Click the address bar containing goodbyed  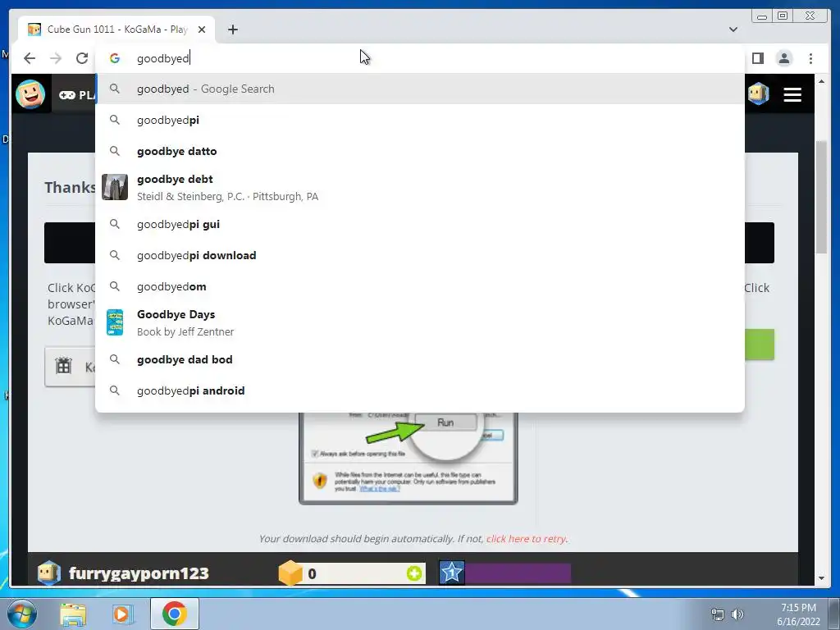pyautogui.click(x=420, y=58)
